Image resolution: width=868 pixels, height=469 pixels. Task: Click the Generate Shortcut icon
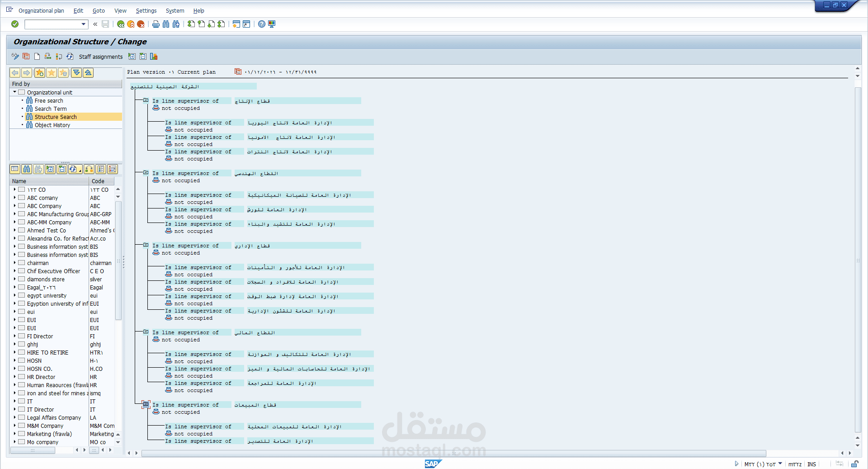tap(246, 24)
